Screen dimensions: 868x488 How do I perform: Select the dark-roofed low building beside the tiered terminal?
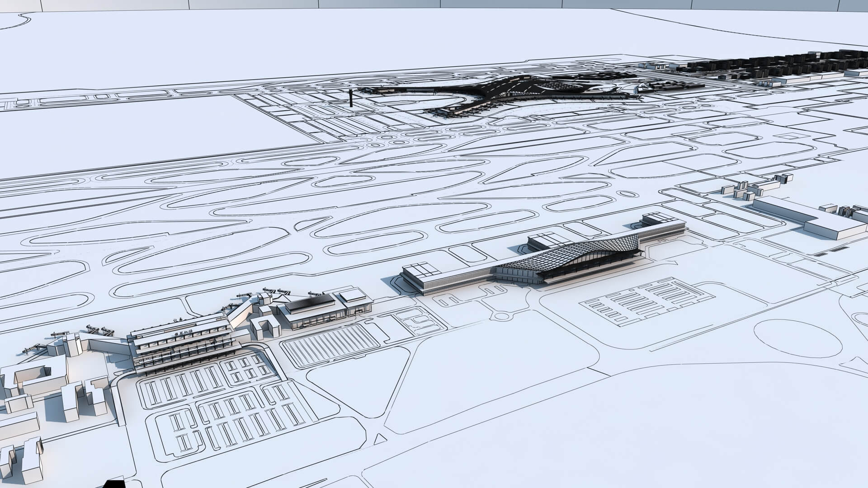326,307
